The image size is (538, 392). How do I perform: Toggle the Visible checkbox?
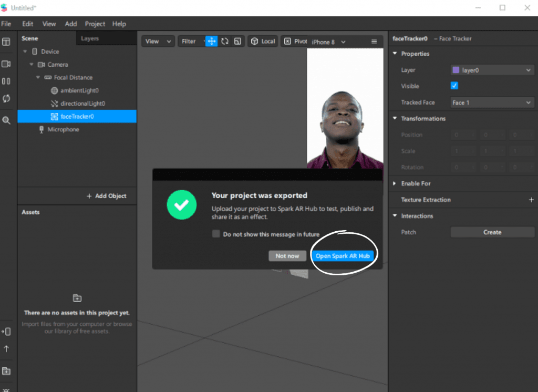coord(454,86)
